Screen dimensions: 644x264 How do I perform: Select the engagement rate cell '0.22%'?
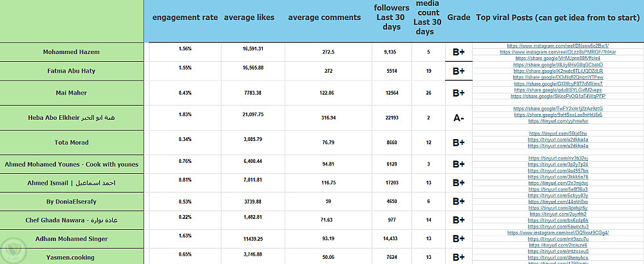coord(185,217)
